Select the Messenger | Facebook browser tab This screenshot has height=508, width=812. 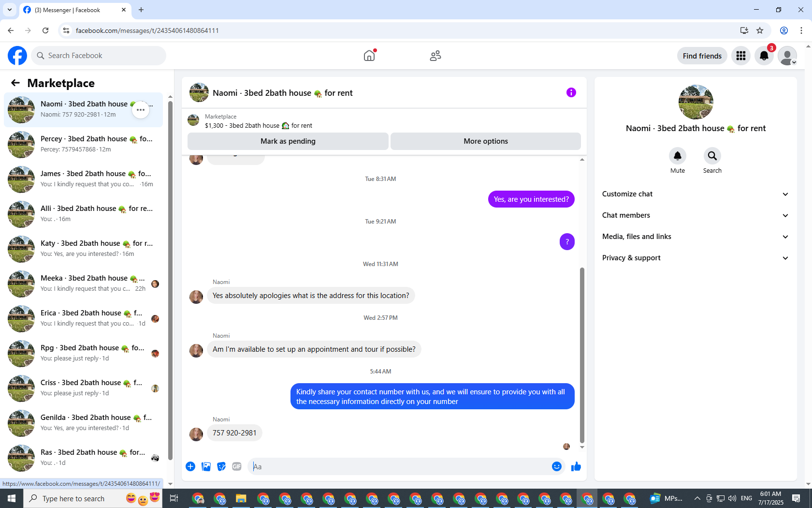tap(75, 10)
